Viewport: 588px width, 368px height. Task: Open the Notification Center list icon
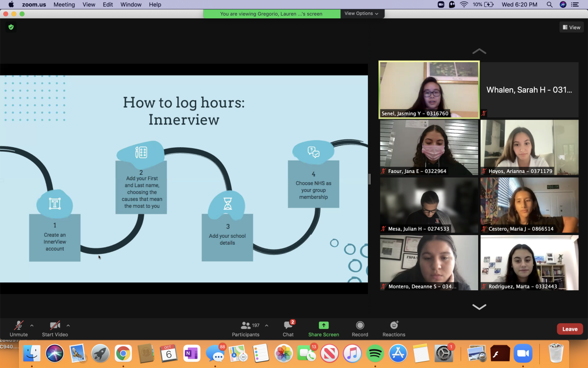click(x=575, y=5)
